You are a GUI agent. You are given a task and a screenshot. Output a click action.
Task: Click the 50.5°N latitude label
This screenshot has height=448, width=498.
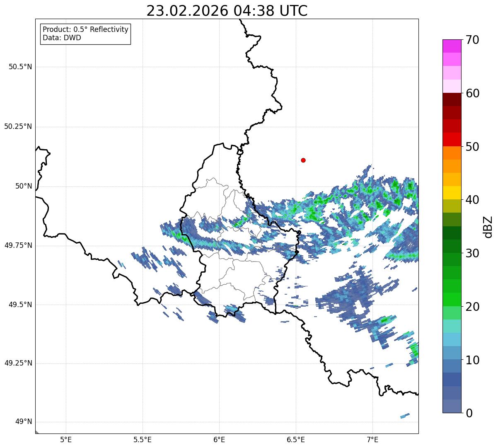(20, 67)
